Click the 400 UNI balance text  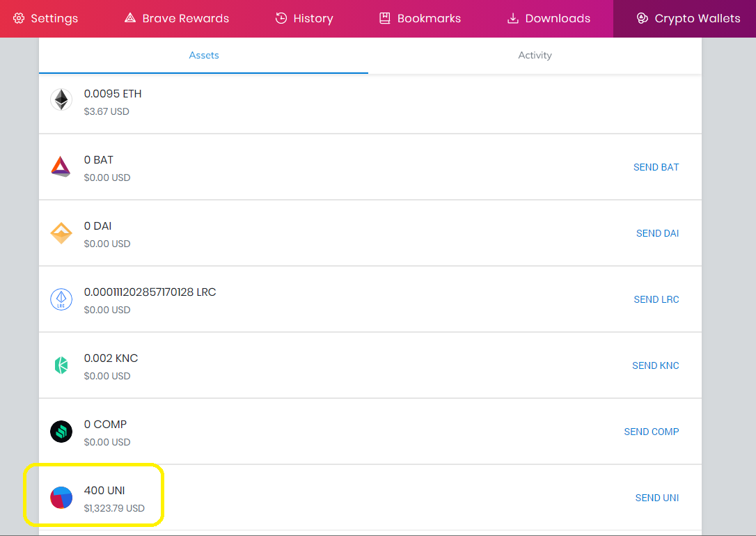(104, 490)
